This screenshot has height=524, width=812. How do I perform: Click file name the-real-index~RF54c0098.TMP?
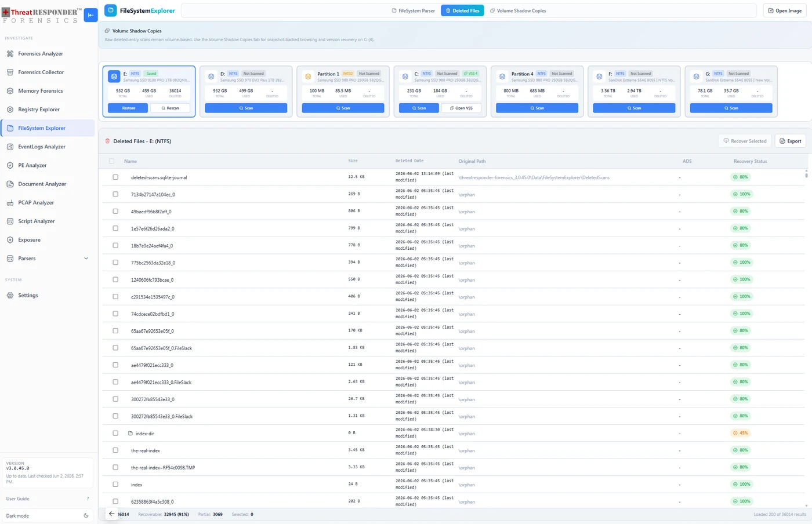click(x=163, y=467)
